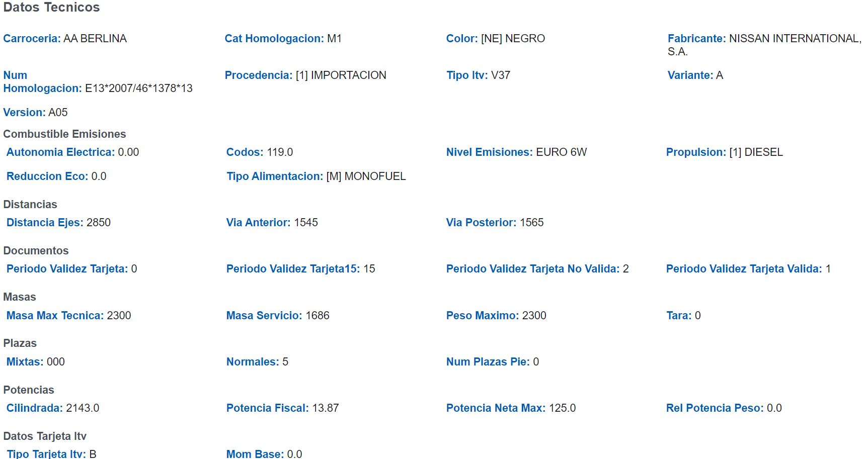868x459 pixels.
Task: Click the Carroceria label
Action: [x=32, y=39]
